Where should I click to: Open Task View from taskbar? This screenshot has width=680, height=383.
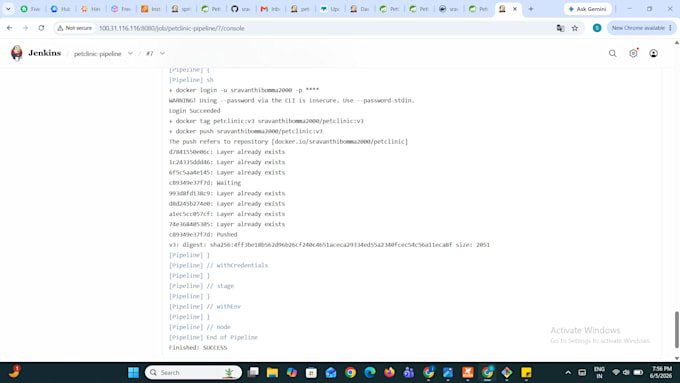[x=253, y=372]
